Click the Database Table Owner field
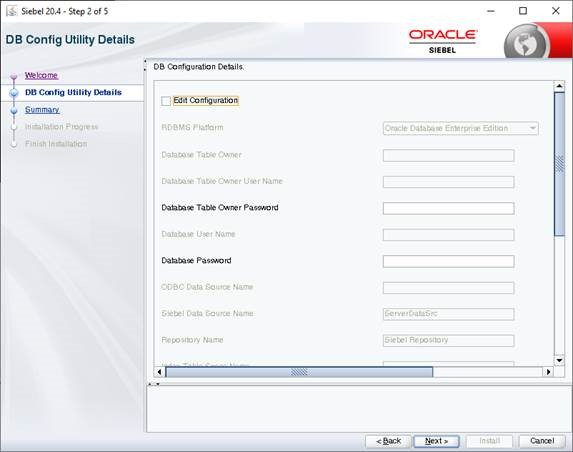573x452 pixels. [x=448, y=155]
